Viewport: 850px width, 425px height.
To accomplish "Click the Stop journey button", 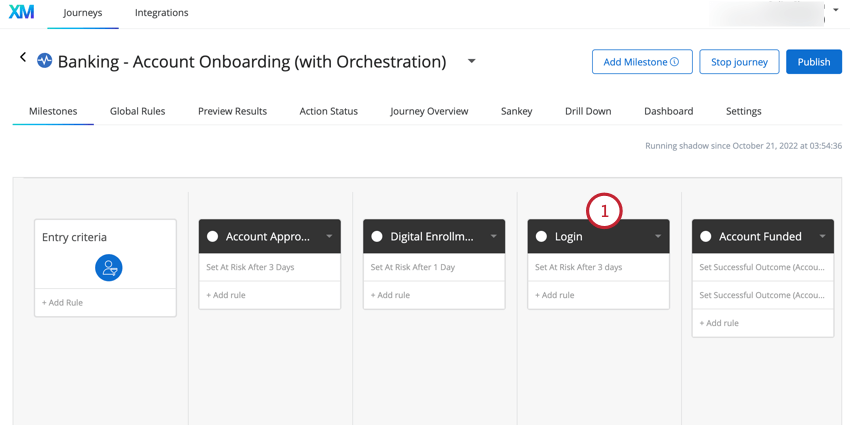I will tap(739, 62).
